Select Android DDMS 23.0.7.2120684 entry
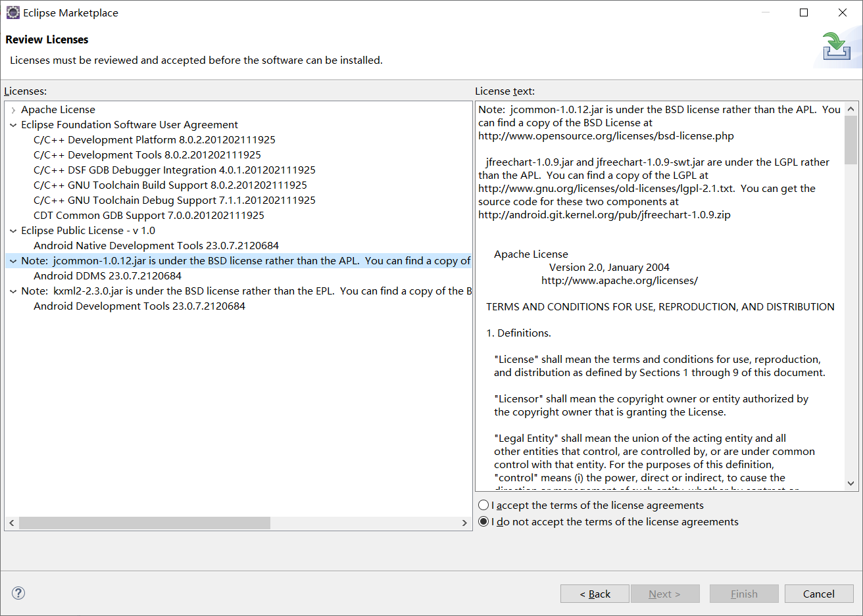 [x=107, y=275]
